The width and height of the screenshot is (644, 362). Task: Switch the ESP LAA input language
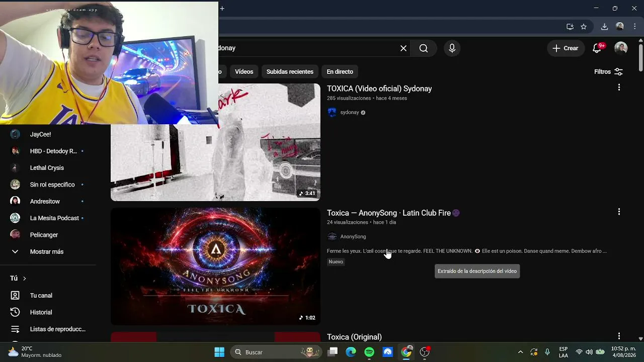point(563,352)
